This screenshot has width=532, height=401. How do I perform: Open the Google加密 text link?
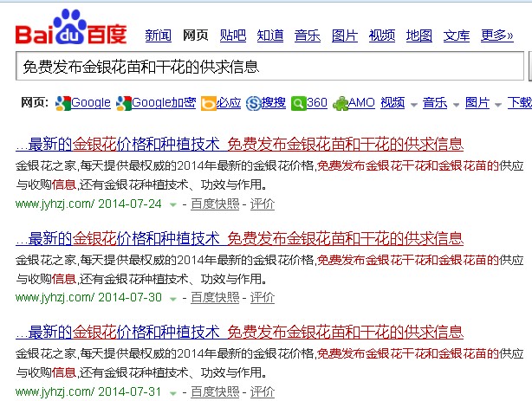164,102
